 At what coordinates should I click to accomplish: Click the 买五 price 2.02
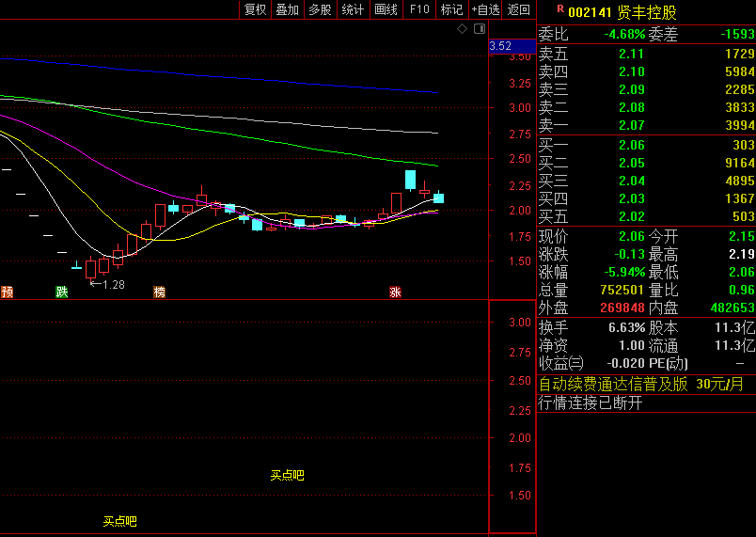coord(632,216)
